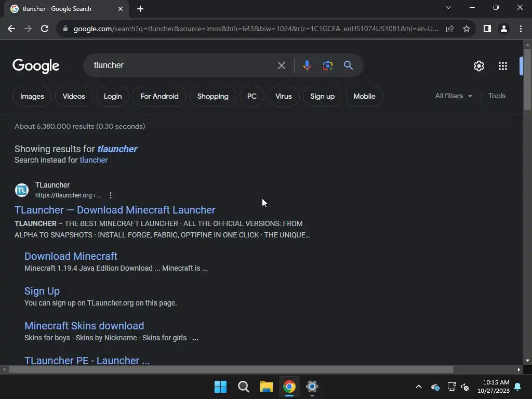Submit search with magnifier icon

348,65
